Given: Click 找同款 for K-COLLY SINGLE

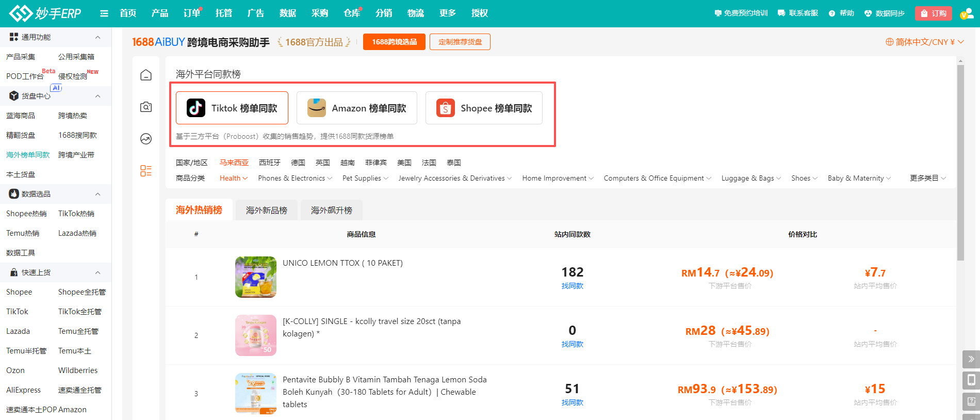Looking at the screenshot, I should pos(572,344).
